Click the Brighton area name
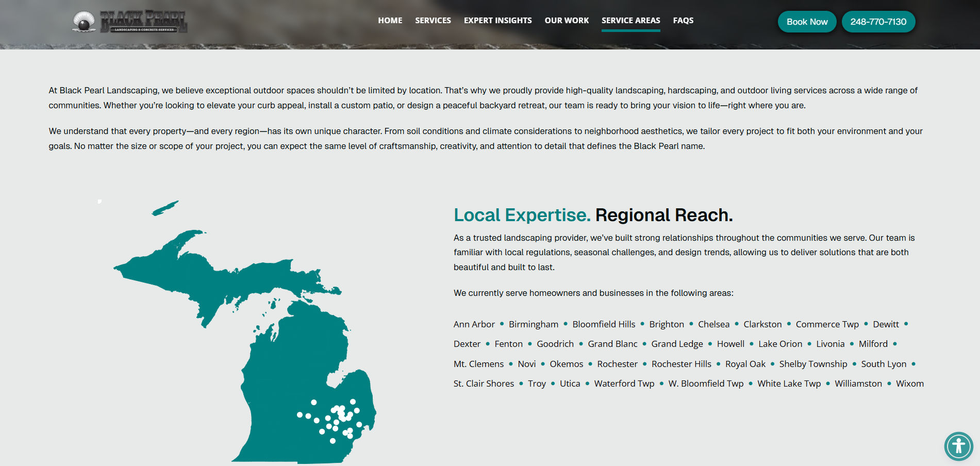980x466 pixels. point(667,324)
